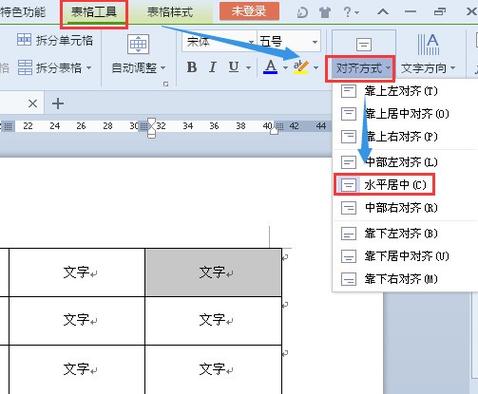Close the current document tab
The width and height of the screenshot is (478, 394).
click(33, 104)
